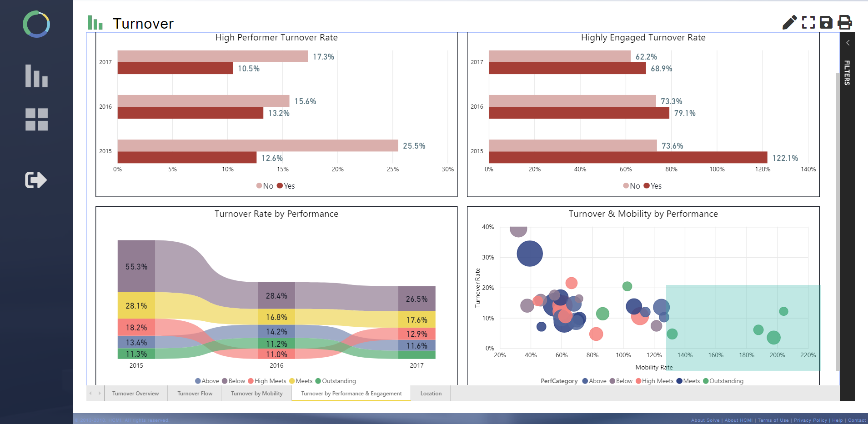The image size is (868, 424).
Task: Click Above legend under Turnover Rate by Performance
Action: [x=207, y=381]
